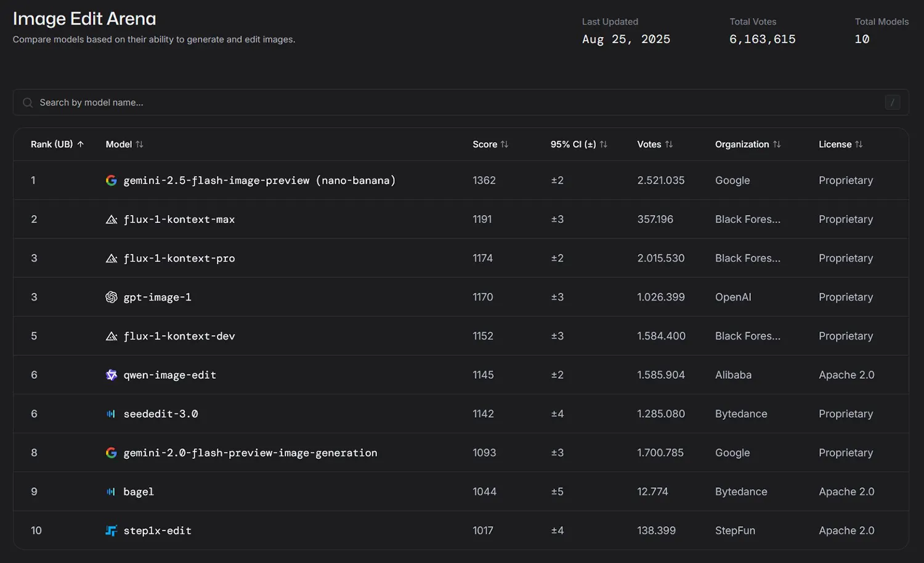Open the flux-1-kontext-pro model entry
This screenshot has height=563, width=924.
coord(179,258)
